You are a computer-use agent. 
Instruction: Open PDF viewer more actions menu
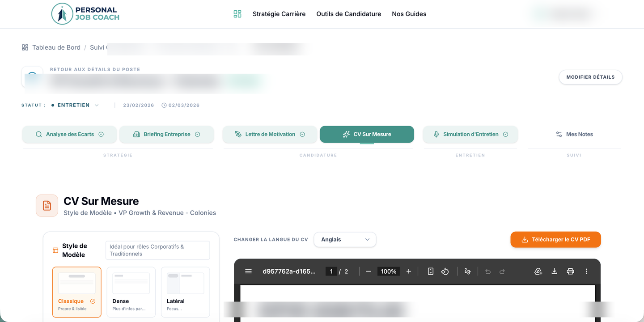[586, 271]
